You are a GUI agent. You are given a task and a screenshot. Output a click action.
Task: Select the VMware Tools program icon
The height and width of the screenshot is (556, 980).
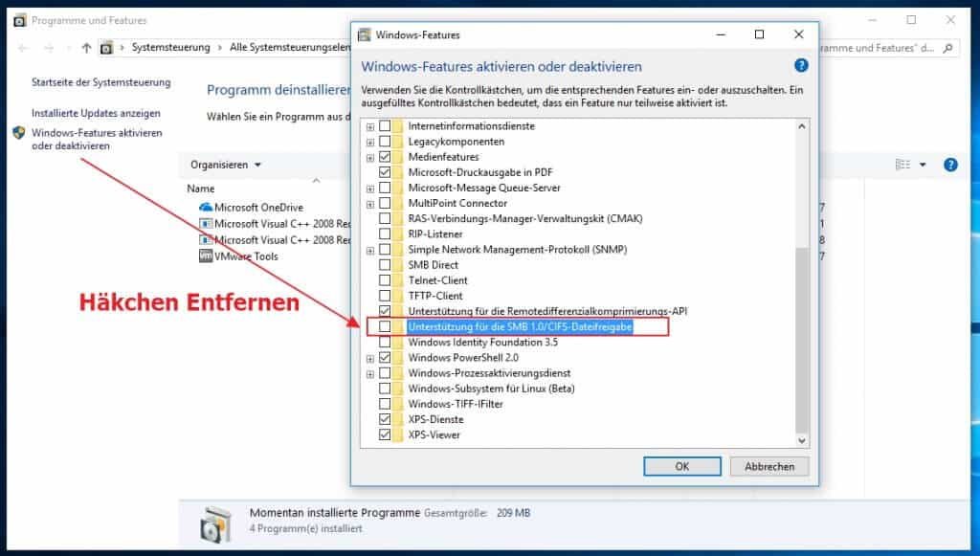[x=205, y=256]
